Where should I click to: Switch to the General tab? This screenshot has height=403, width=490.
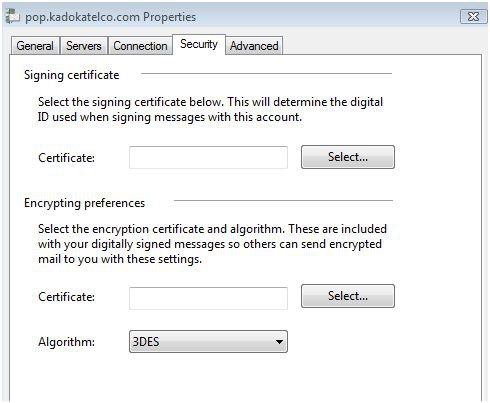pos(35,46)
